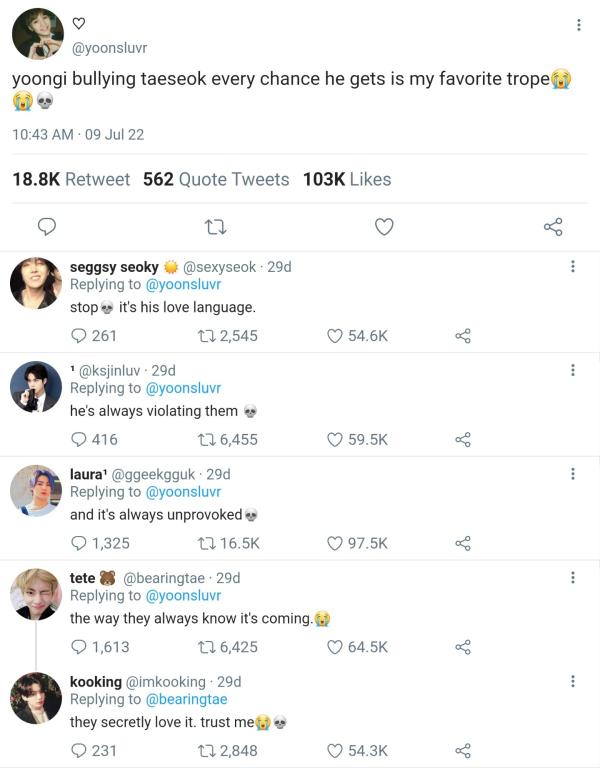
Task: Open the three-dot menu on tete's reply
Action: pyautogui.click(x=572, y=577)
